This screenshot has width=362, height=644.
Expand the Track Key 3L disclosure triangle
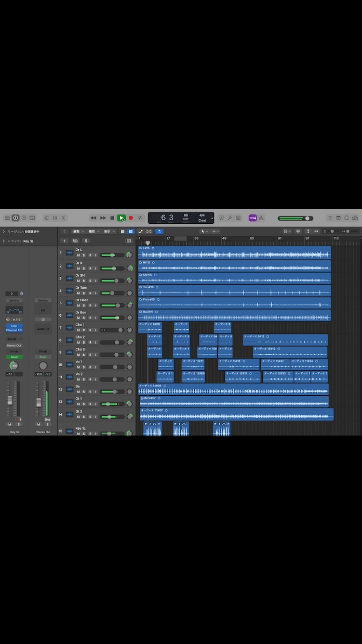click(3, 241)
